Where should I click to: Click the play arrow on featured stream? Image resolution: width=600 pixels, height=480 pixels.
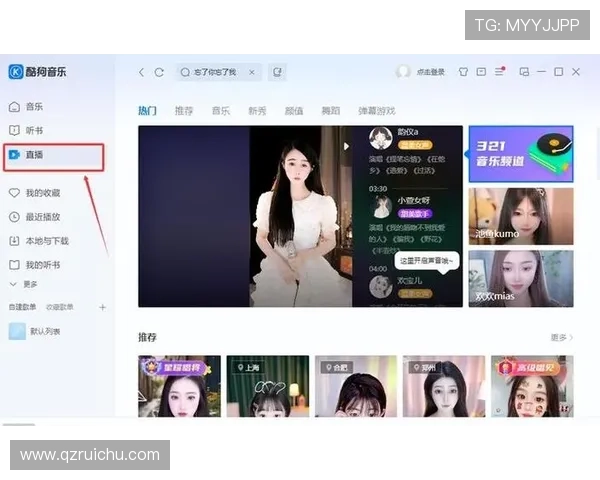click(x=346, y=146)
